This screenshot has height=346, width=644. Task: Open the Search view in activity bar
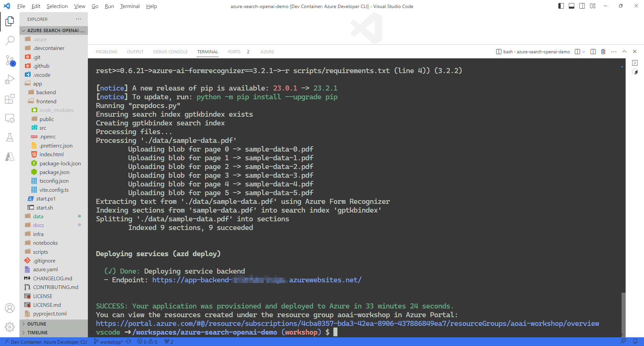tap(10, 41)
